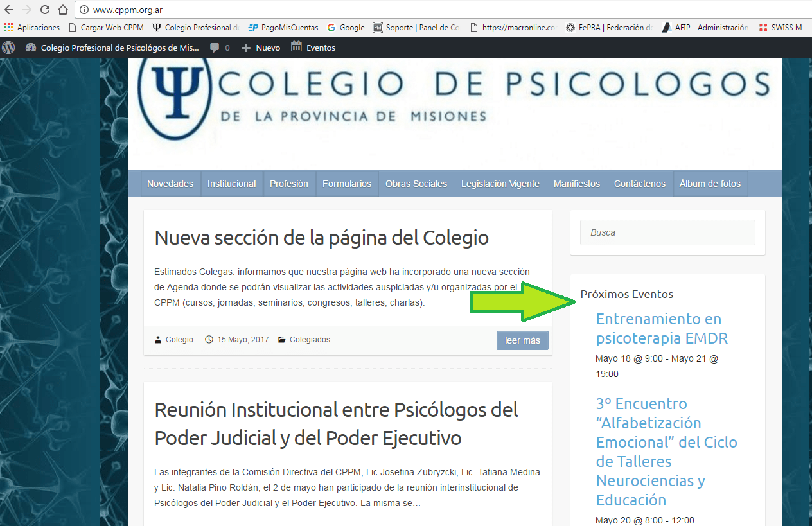Image resolution: width=812 pixels, height=526 pixels.
Task: Select the Álbum de fotos menu item
Action: pyautogui.click(x=710, y=184)
